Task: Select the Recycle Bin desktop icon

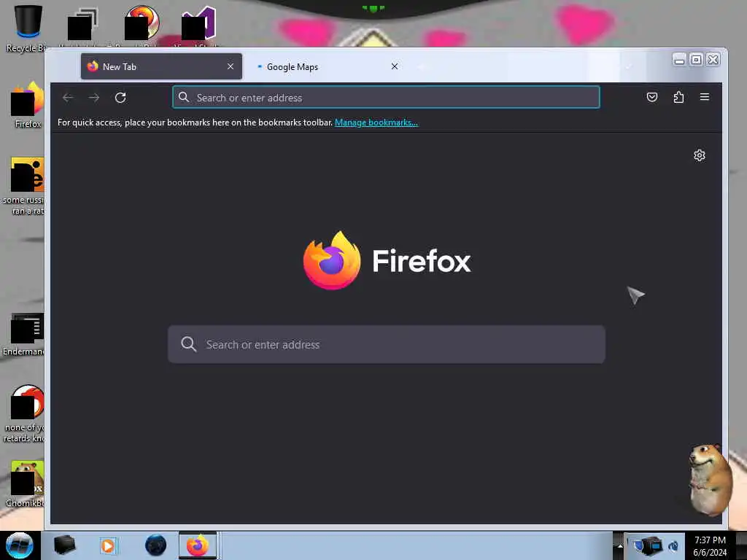Action: pos(27,28)
